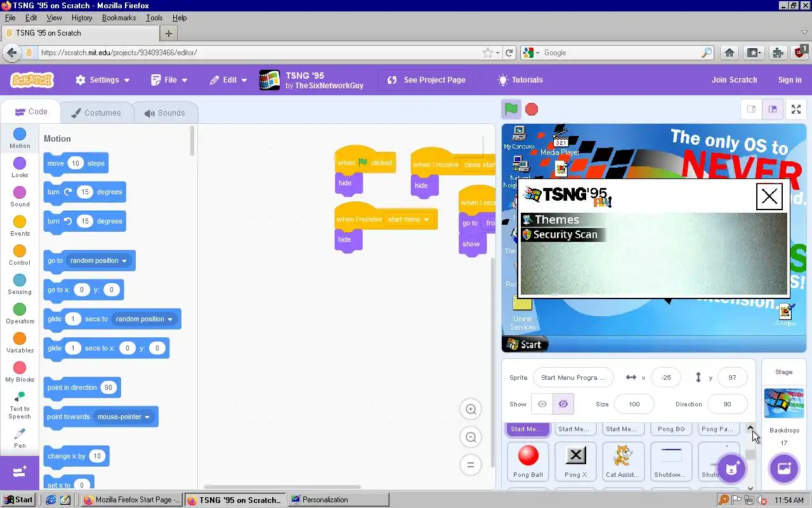Screen dimensions: 812x508
Task: Open the Pen extension category
Action: click(x=20, y=438)
